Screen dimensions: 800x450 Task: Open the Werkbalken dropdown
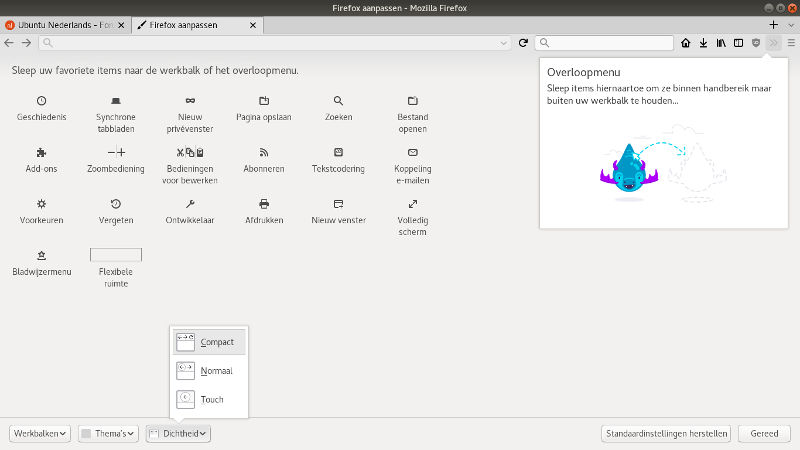pyautogui.click(x=40, y=434)
